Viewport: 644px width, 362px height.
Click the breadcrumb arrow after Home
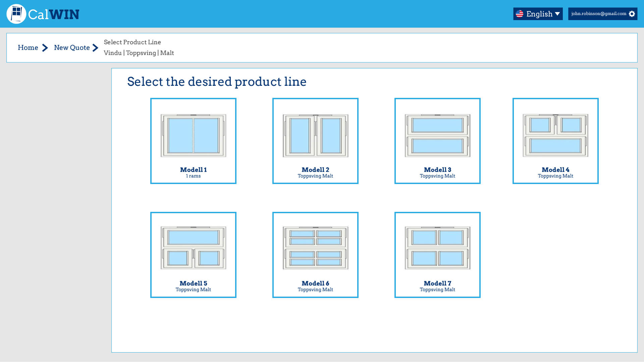(45, 48)
